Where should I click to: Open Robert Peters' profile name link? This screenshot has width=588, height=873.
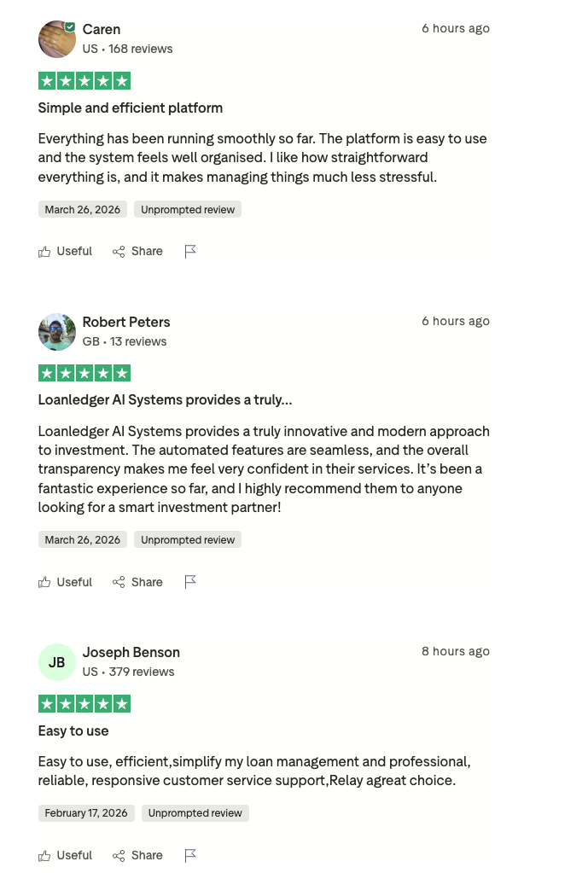126,322
